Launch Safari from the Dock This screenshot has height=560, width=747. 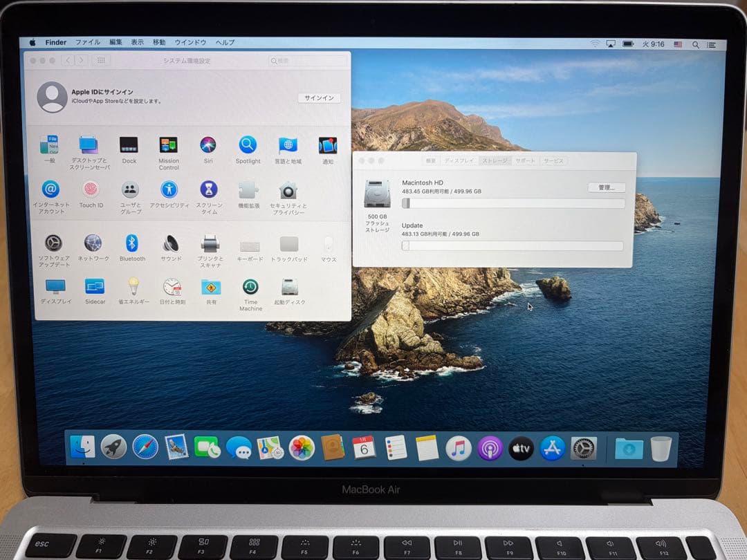pyautogui.click(x=144, y=447)
